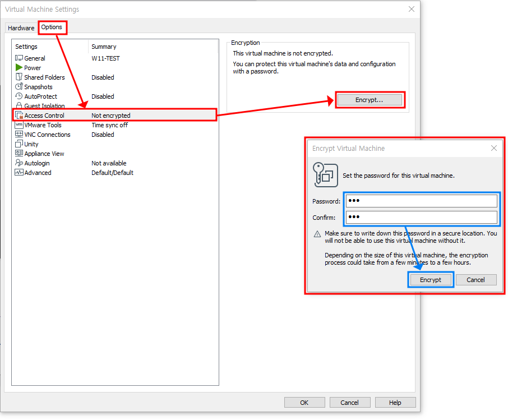Select the General settings row
The width and height of the screenshot is (508, 420).
[x=115, y=58]
